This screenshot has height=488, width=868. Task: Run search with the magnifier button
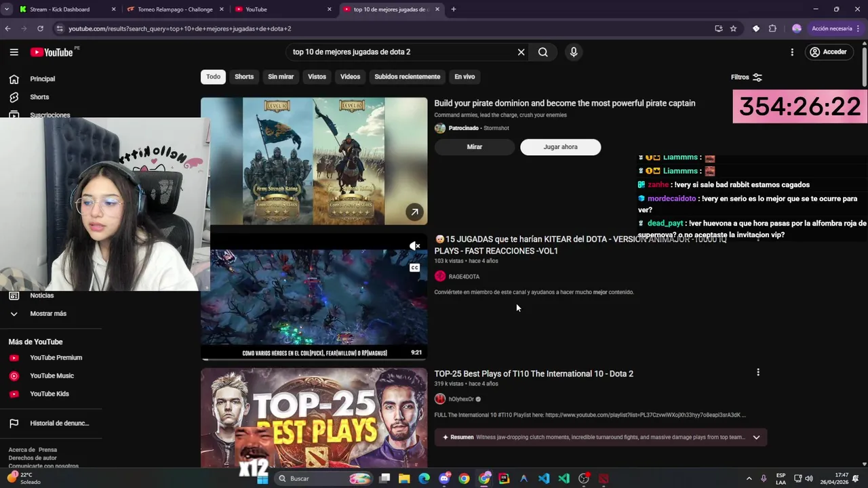click(543, 52)
